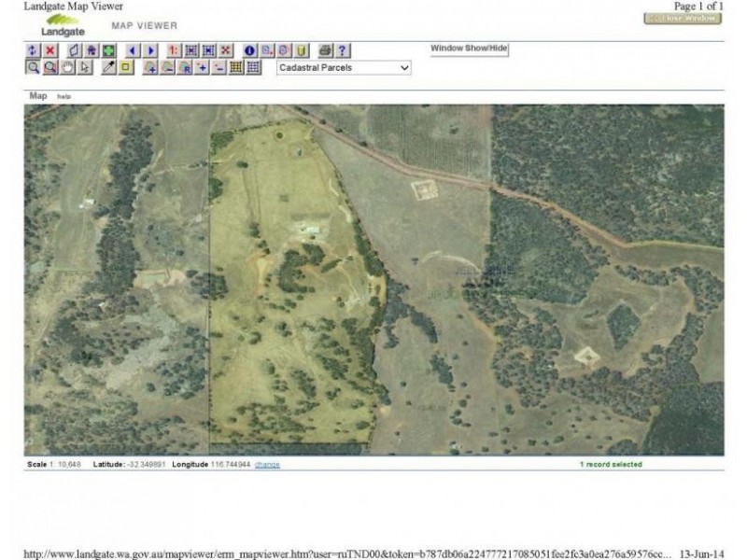Click the small help link
This screenshot has width=747, height=560.
click(x=63, y=97)
